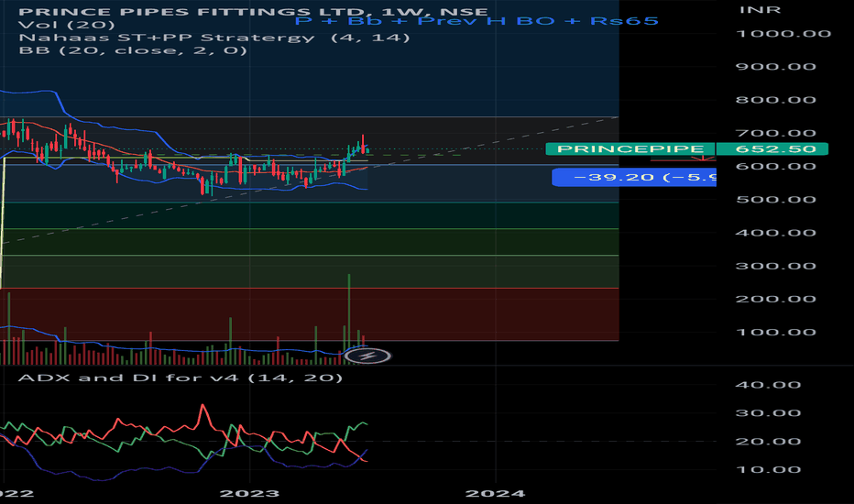Click the INR currency label
Screen dimensions: 854x504
(x=761, y=10)
